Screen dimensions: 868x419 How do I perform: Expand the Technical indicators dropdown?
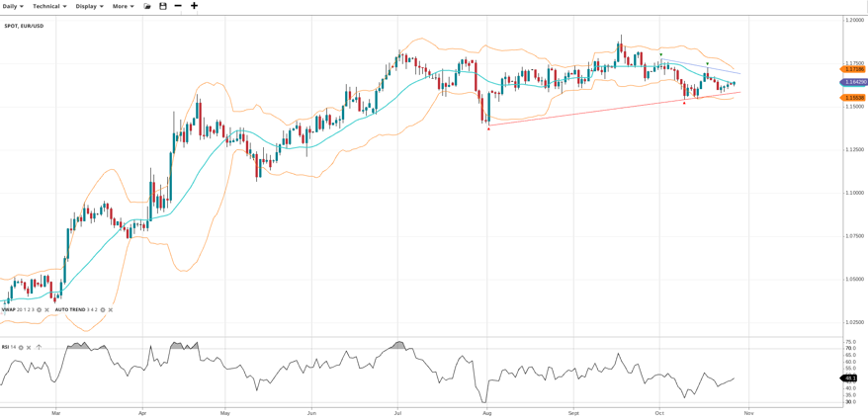49,6
